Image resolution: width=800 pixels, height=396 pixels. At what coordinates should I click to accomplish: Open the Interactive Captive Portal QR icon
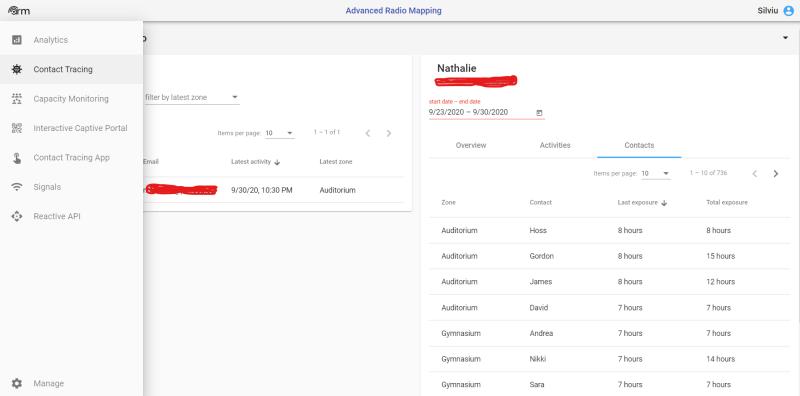pos(17,128)
